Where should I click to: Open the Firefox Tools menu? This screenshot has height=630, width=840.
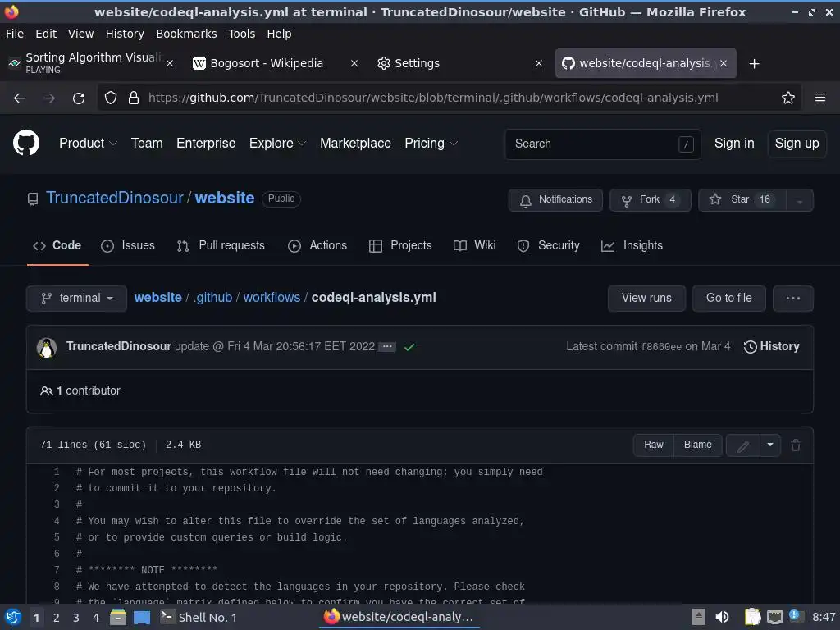tap(242, 34)
